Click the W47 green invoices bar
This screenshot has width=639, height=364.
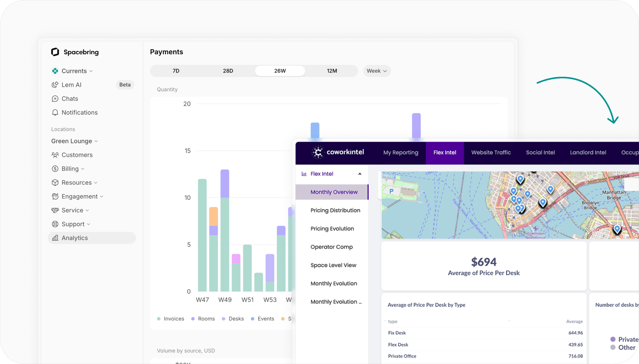point(202,235)
